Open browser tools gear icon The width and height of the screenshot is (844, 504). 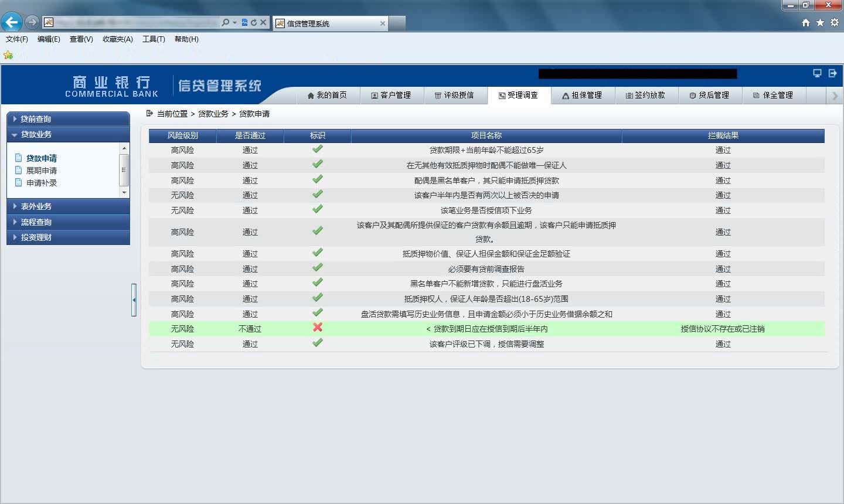tap(834, 22)
